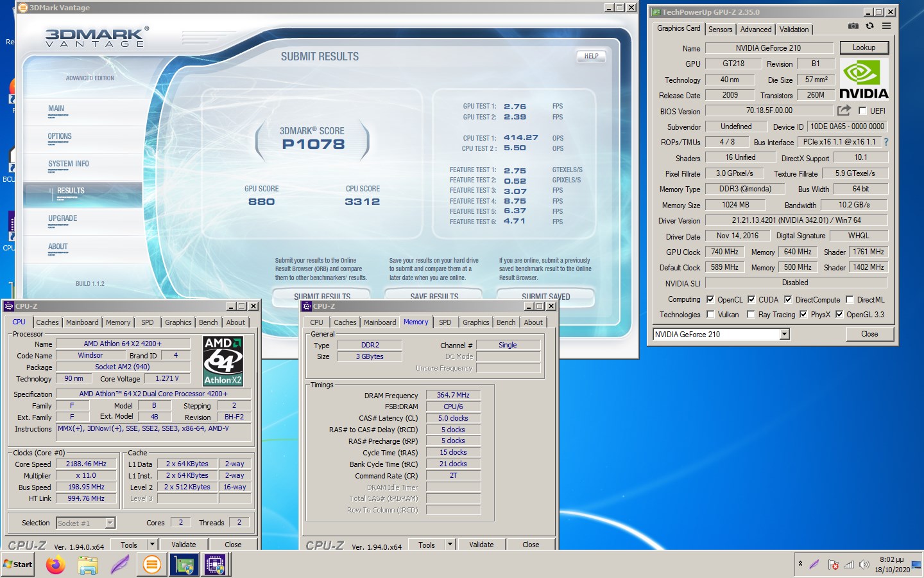This screenshot has width=924, height=578.
Task: Open Bench tab in Memory CPU-Z window
Action: click(x=506, y=322)
